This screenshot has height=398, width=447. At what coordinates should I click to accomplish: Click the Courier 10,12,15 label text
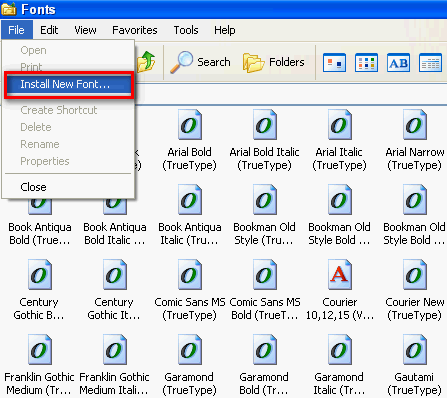340,308
